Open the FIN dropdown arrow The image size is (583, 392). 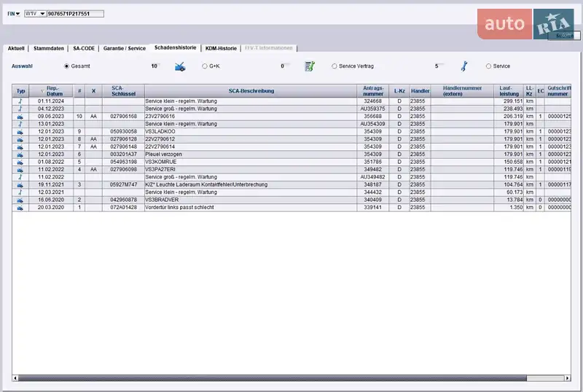click(17, 14)
